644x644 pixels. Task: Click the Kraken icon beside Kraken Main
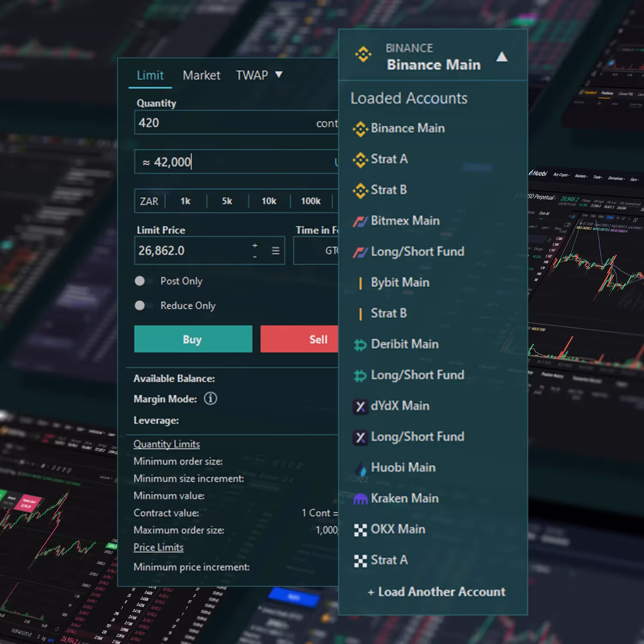(360, 499)
